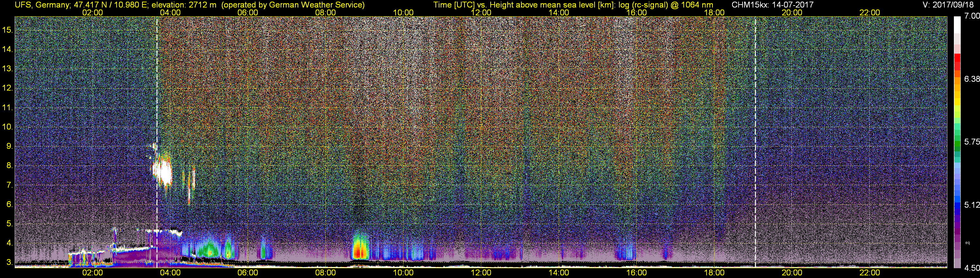Select the 22:00 tick on top axis
Viewport: 980px width, 278px height.
[x=870, y=12]
